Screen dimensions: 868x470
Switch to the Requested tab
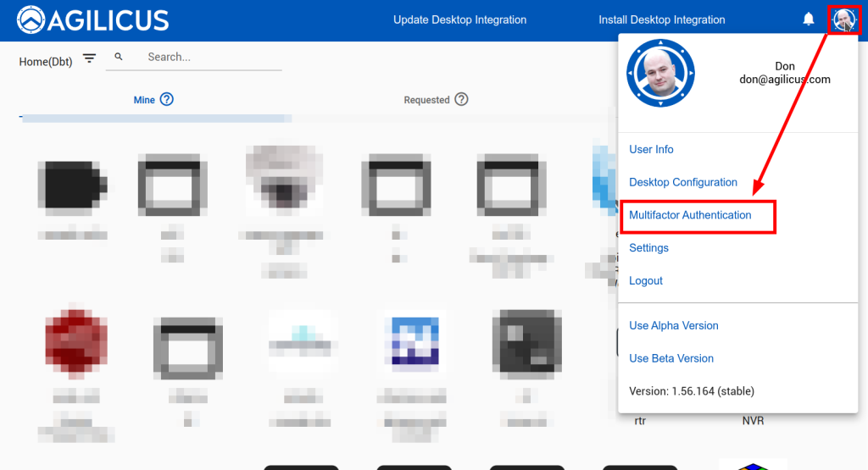(x=426, y=100)
